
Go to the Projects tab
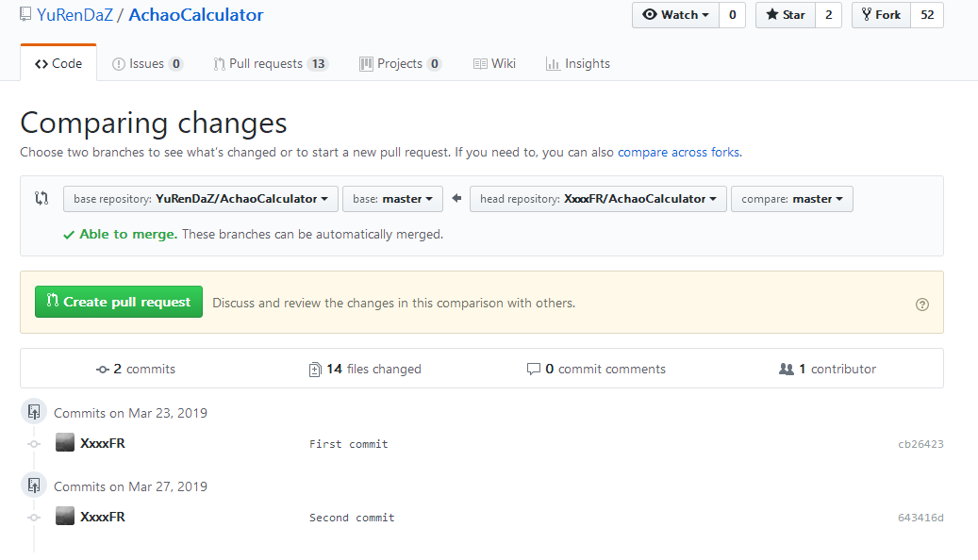coord(401,63)
